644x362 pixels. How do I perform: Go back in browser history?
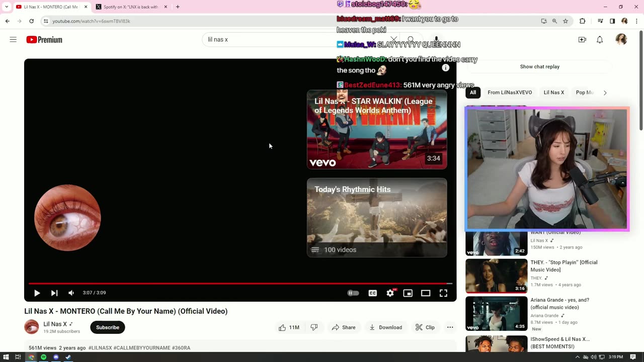(x=7, y=21)
